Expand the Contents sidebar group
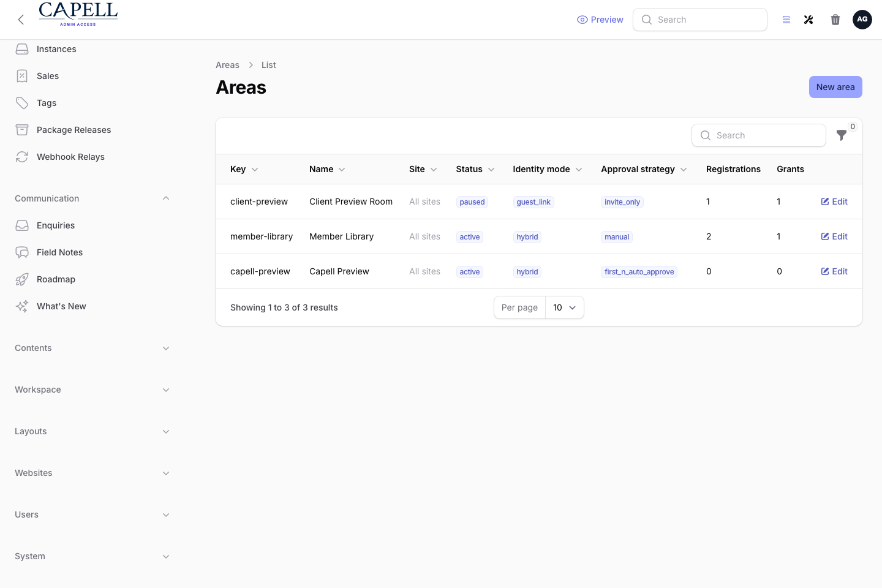The width and height of the screenshot is (882, 588). pyautogui.click(x=166, y=348)
